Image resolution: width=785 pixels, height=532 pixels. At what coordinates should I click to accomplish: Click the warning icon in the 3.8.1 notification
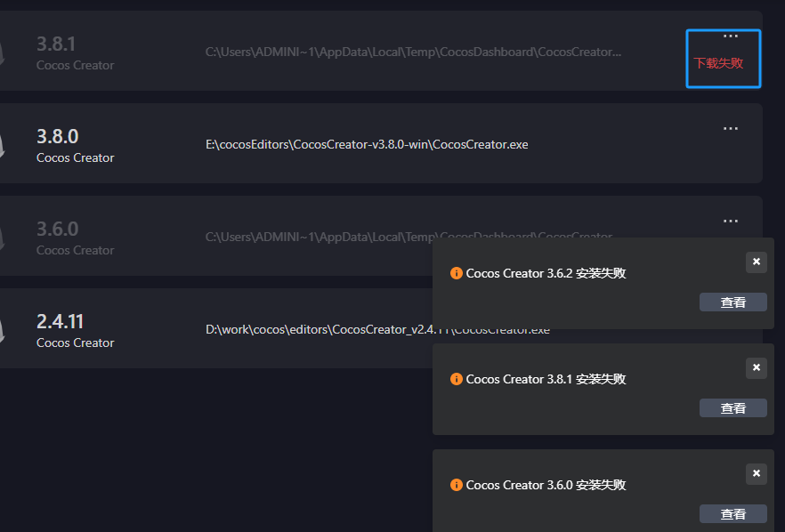[x=457, y=379]
